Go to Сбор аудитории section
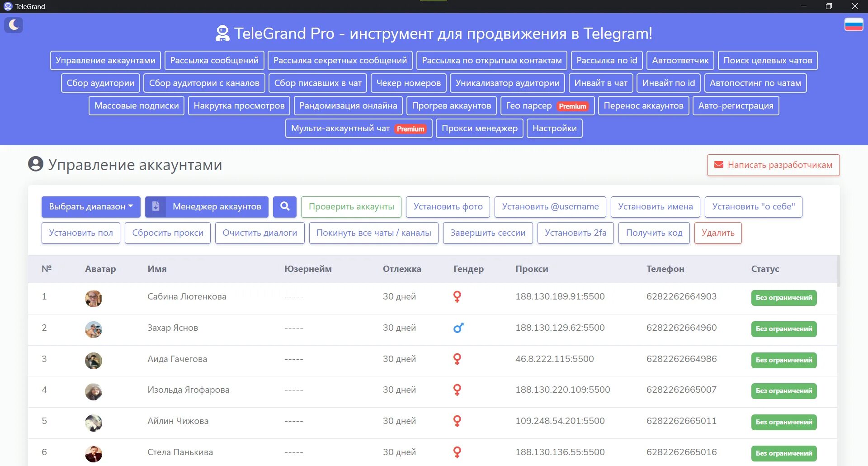868x466 pixels. click(x=100, y=83)
